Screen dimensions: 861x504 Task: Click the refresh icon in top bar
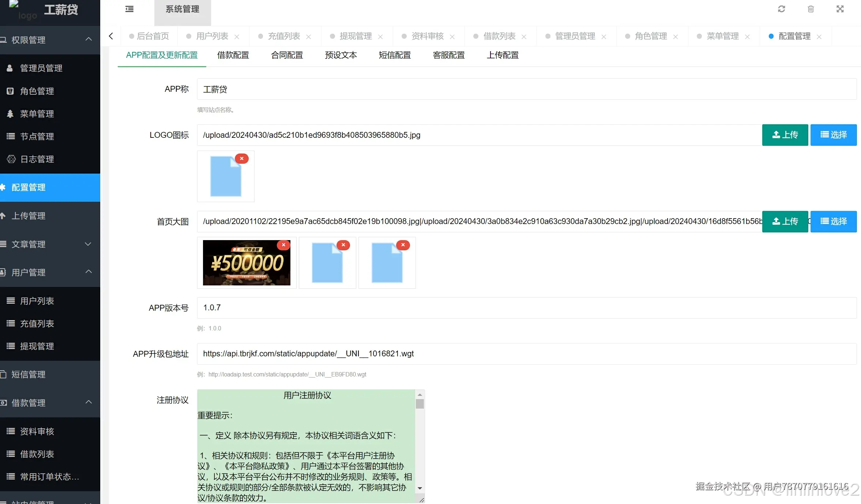(x=781, y=9)
